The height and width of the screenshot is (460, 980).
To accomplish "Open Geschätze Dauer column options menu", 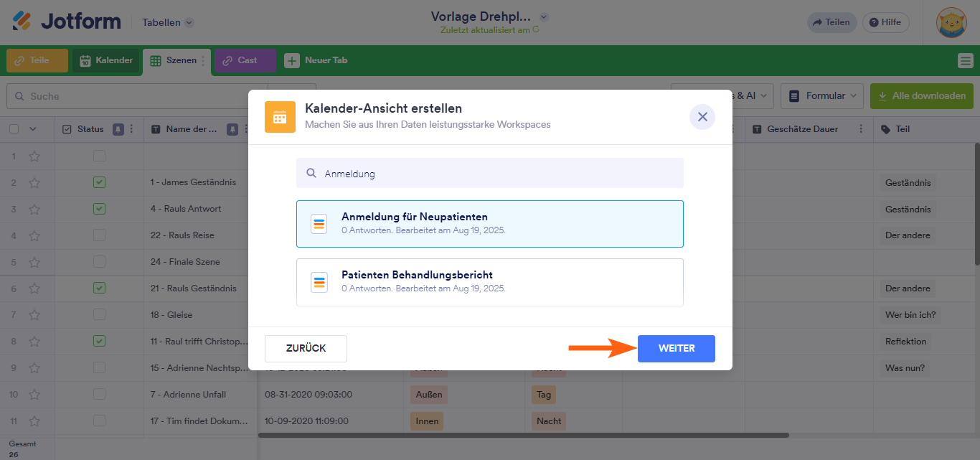I will click(859, 129).
